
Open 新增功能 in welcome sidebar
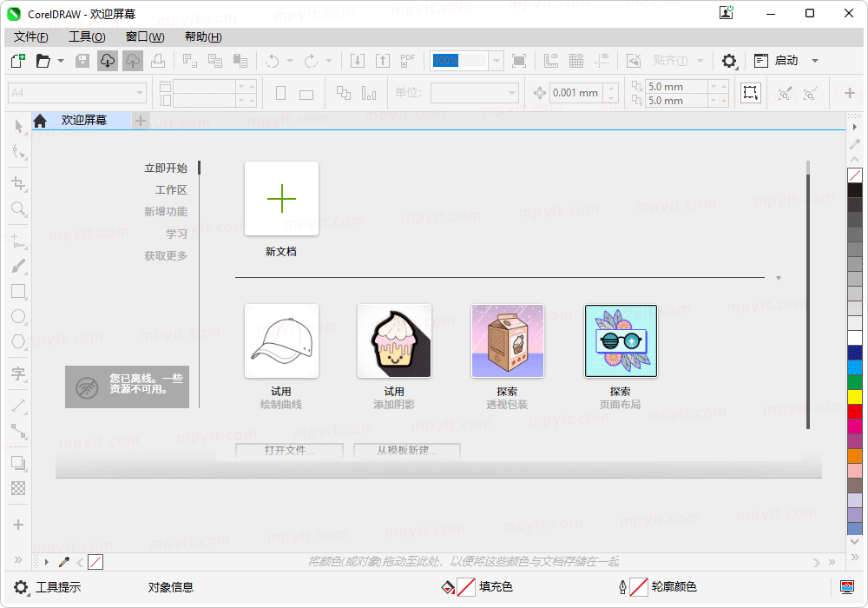[x=166, y=212]
